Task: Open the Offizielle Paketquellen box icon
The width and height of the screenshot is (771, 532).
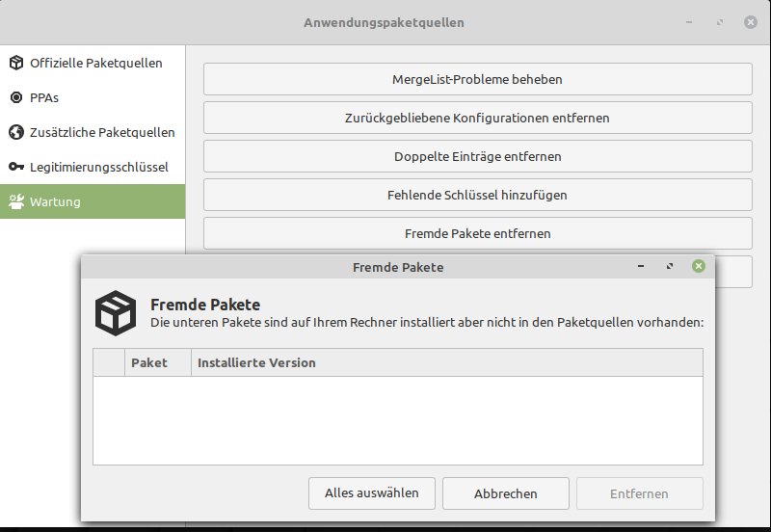Action: coord(15,64)
